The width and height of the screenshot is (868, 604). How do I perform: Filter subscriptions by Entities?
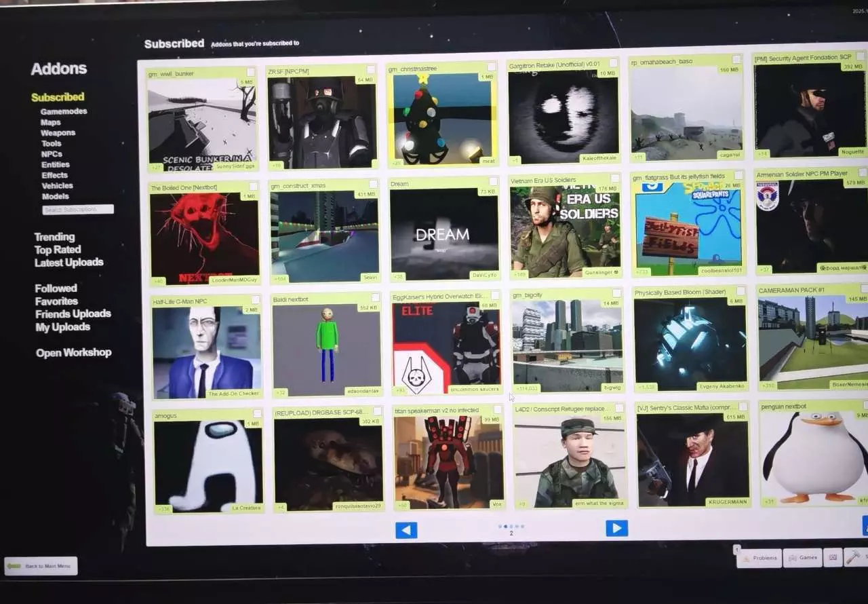(56, 164)
